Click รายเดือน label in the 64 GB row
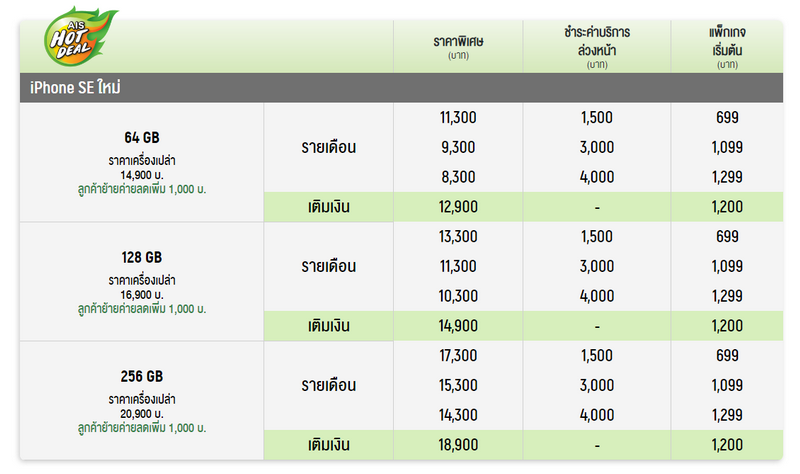The height and width of the screenshot is (474, 800). click(329, 148)
